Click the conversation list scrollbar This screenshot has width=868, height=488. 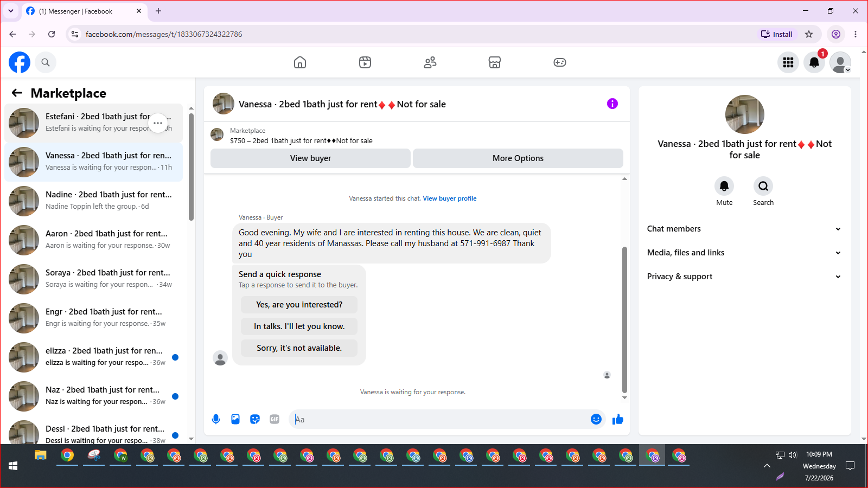coord(191,167)
